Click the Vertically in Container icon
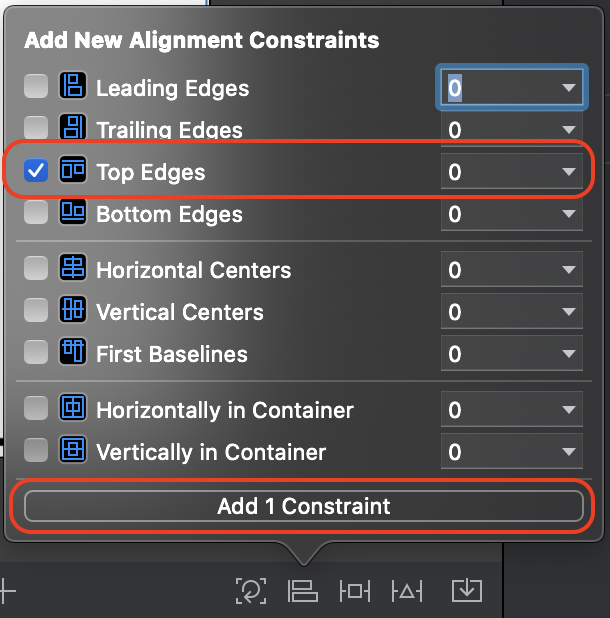 73,449
